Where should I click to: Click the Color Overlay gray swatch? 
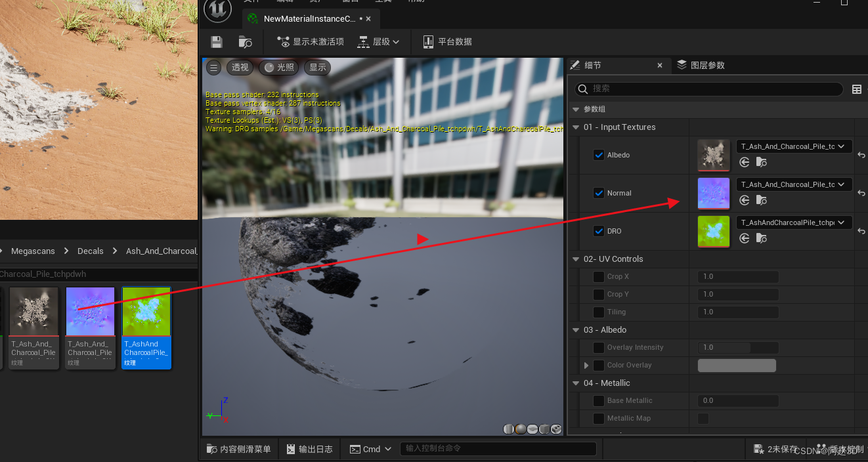pyautogui.click(x=736, y=366)
